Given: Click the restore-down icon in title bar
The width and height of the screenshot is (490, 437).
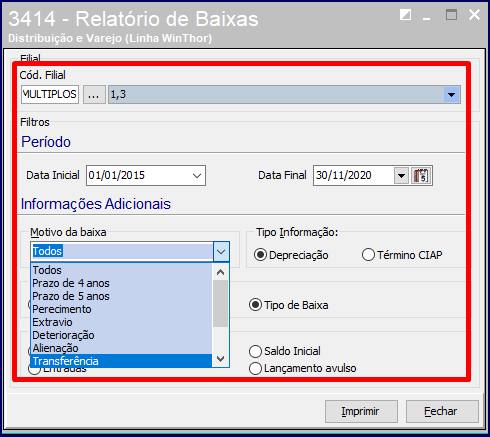Looking at the screenshot, I should [x=405, y=15].
